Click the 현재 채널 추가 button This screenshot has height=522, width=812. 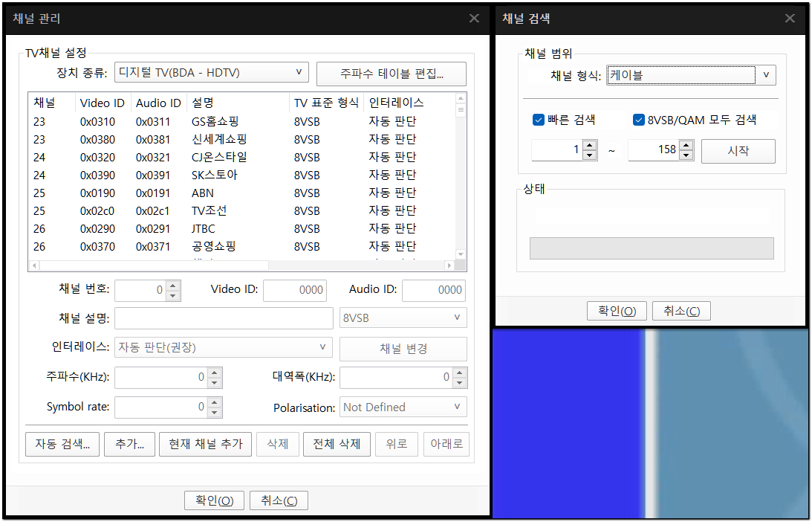(x=206, y=444)
